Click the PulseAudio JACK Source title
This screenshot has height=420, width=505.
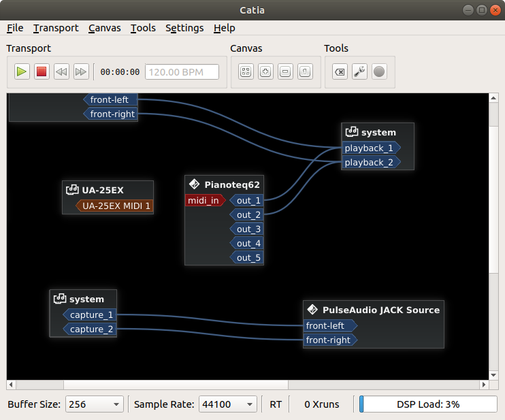click(x=381, y=310)
